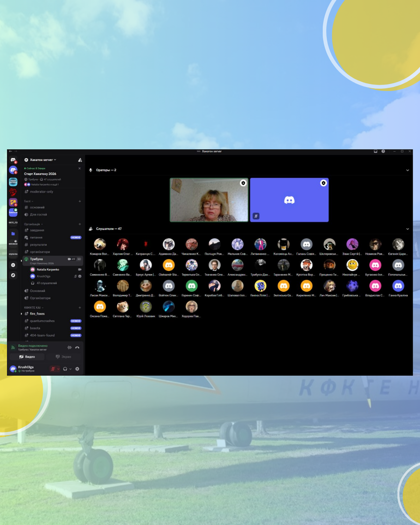This screenshot has width=420, height=525.
Task: Unmute microphone in user panel
Action: pyautogui.click(x=53, y=369)
